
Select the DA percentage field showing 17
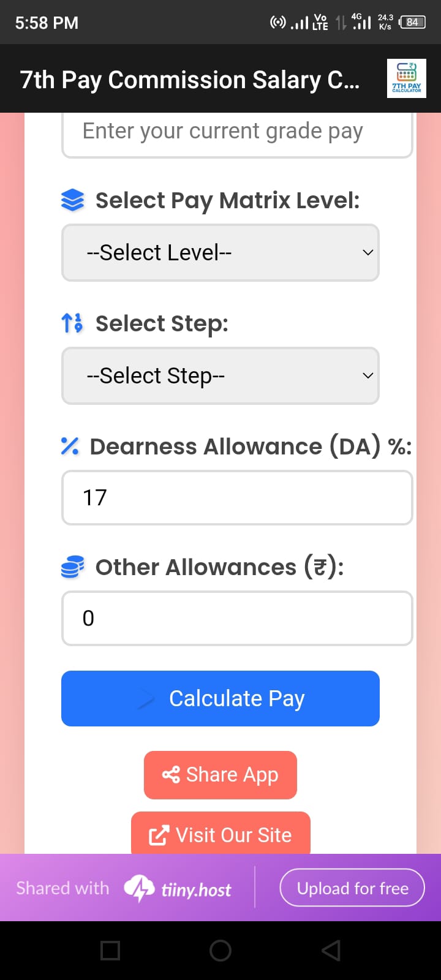237,497
